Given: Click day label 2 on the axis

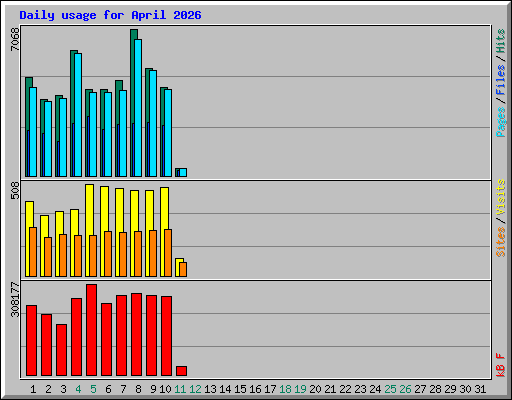Looking at the screenshot, I should 48,389.
